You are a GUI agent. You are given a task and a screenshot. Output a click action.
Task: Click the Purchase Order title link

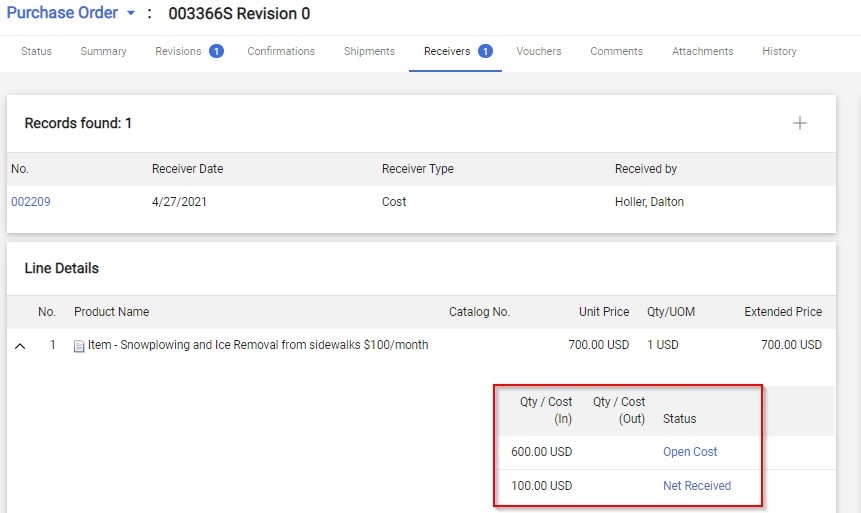coord(62,14)
